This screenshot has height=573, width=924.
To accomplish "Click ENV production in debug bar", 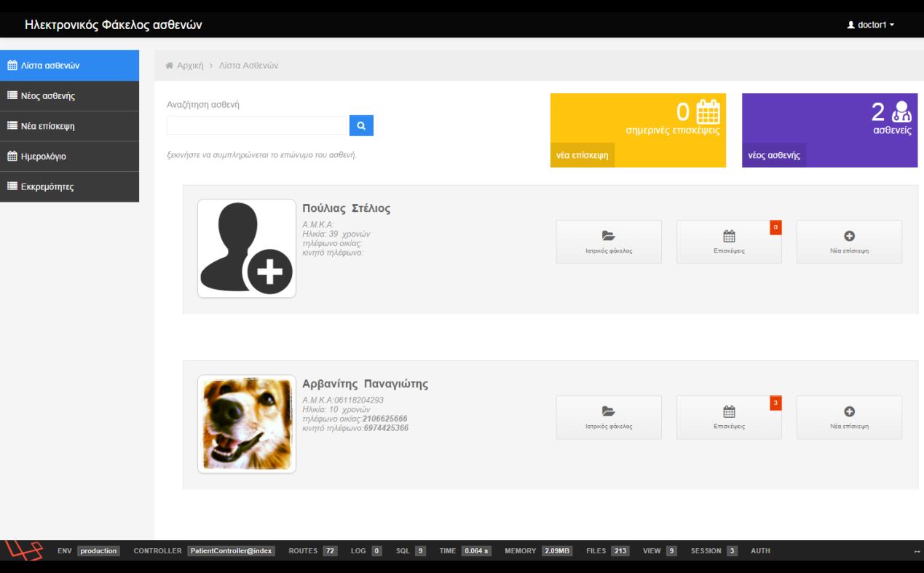I will (88, 551).
